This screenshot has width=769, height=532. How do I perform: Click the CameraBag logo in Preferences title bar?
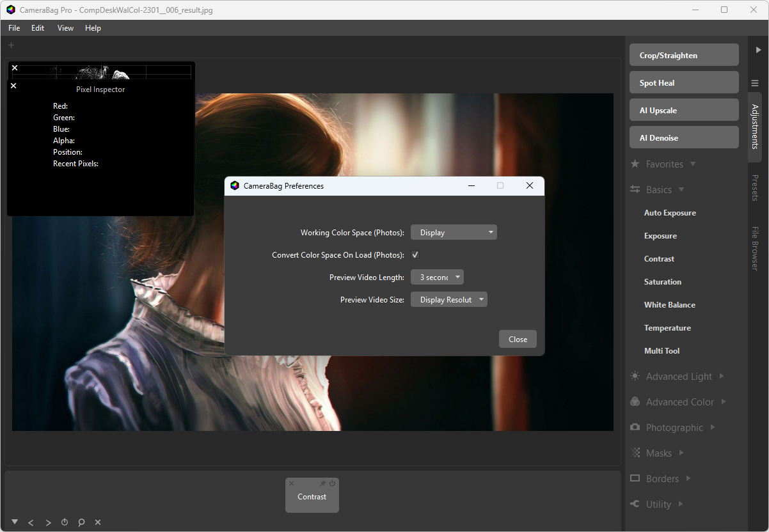click(x=235, y=186)
